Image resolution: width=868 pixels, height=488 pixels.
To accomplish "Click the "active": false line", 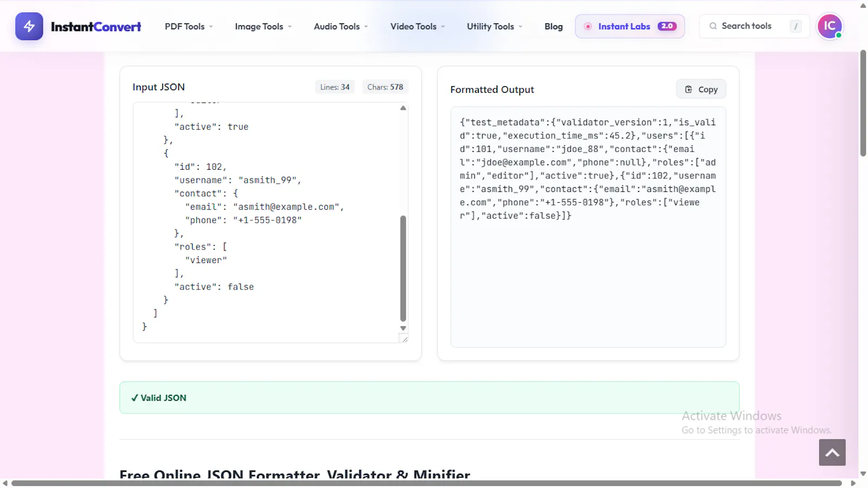I will [214, 287].
